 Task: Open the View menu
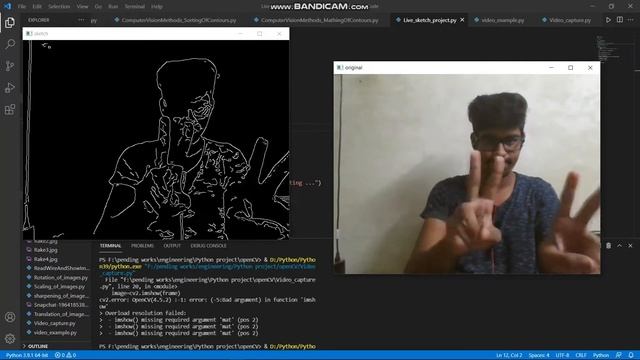pos(82,7)
